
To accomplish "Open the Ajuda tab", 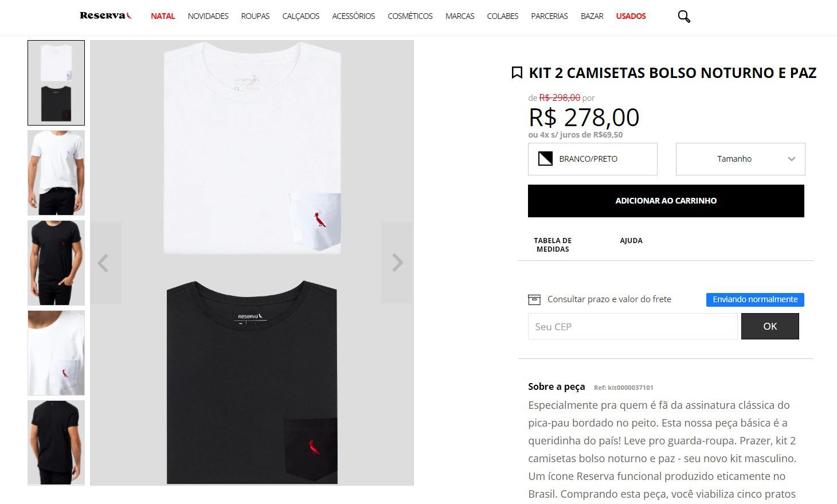I will click(x=631, y=241).
